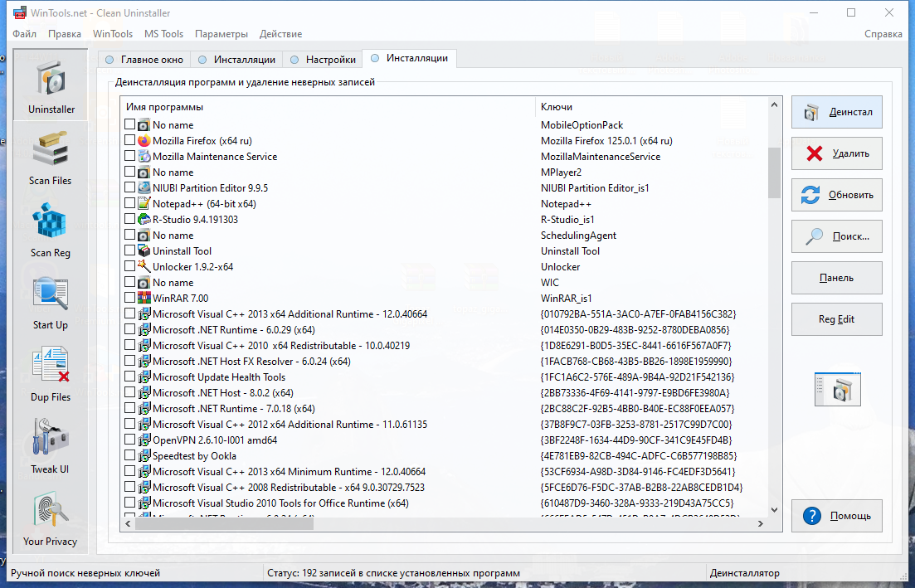The height and width of the screenshot is (588, 915).
Task: Sort by the Ключи column header
Action: coord(651,107)
